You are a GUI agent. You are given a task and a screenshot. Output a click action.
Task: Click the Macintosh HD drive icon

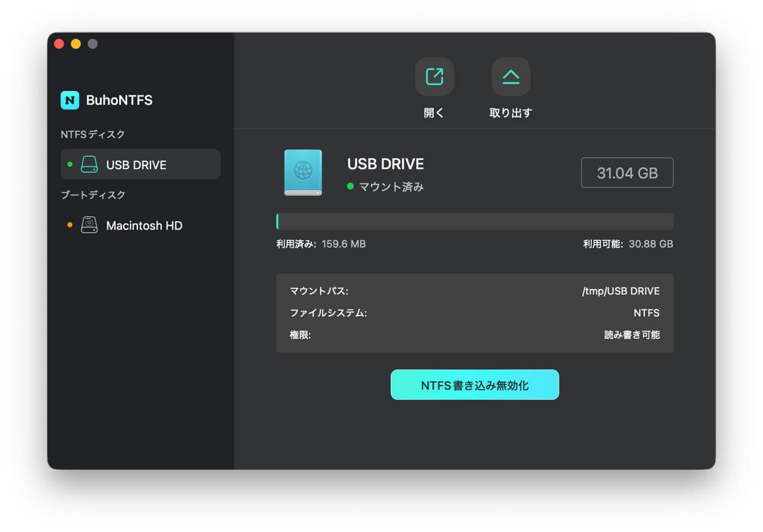point(89,225)
